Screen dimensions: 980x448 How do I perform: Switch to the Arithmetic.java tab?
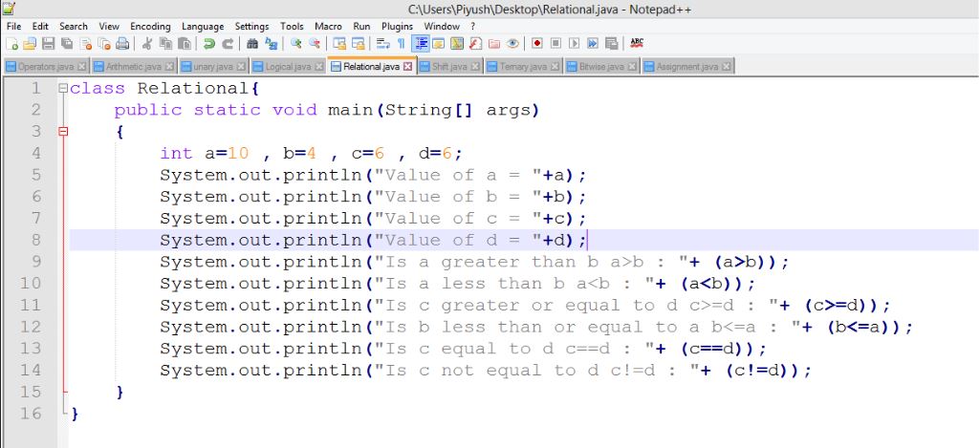tap(134, 66)
